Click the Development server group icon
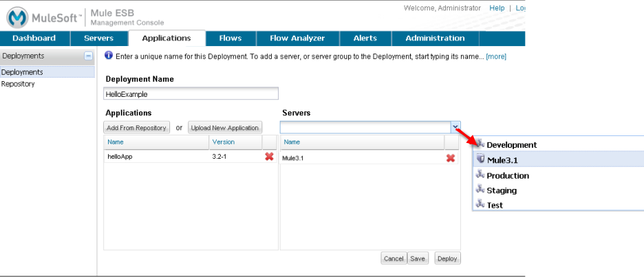This screenshot has height=277, width=644. tap(480, 144)
